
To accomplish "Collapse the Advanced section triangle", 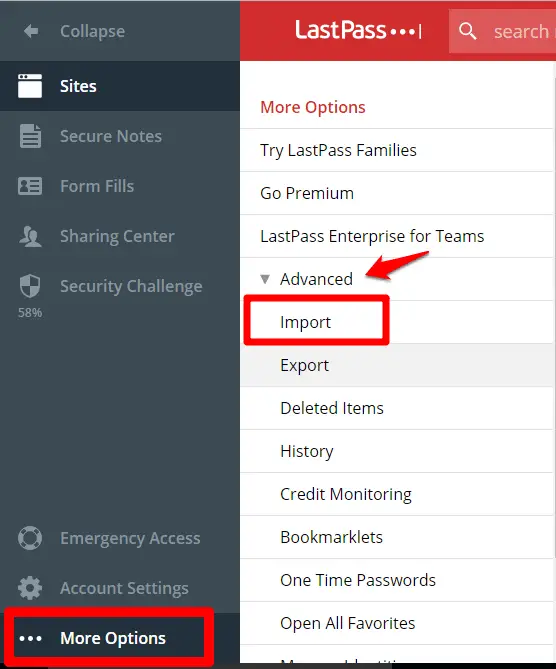I will pyautogui.click(x=265, y=279).
